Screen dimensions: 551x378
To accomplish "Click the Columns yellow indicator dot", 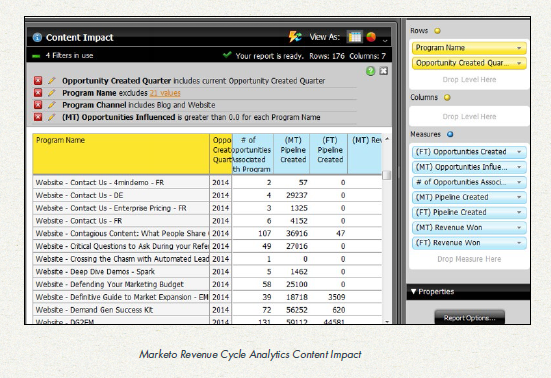I will tap(447, 98).
